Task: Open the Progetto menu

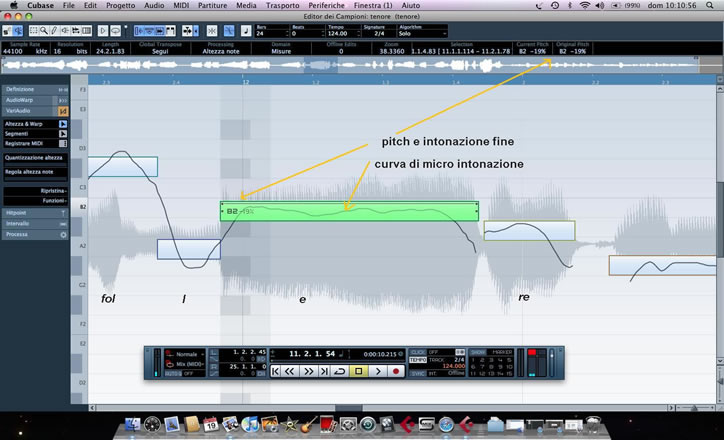Action: click(x=121, y=6)
